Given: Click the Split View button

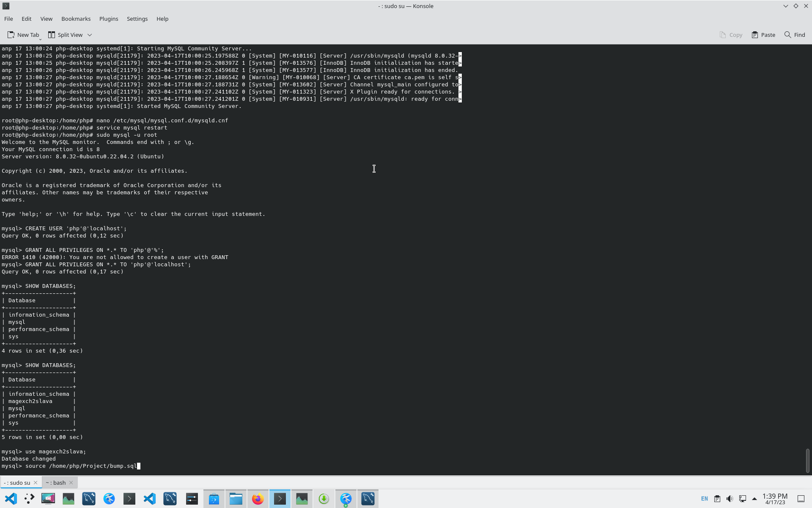Looking at the screenshot, I should click(x=65, y=35).
